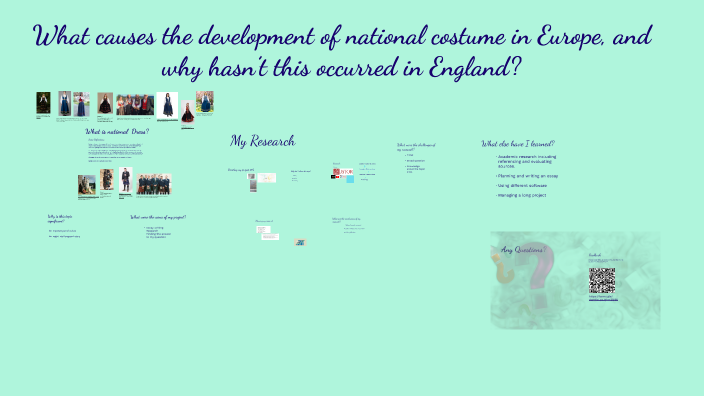The height and width of the screenshot is (396, 704).
Task: Open the standing man in kilt photo
Action: pyautogui.click(x=126, y=180)
